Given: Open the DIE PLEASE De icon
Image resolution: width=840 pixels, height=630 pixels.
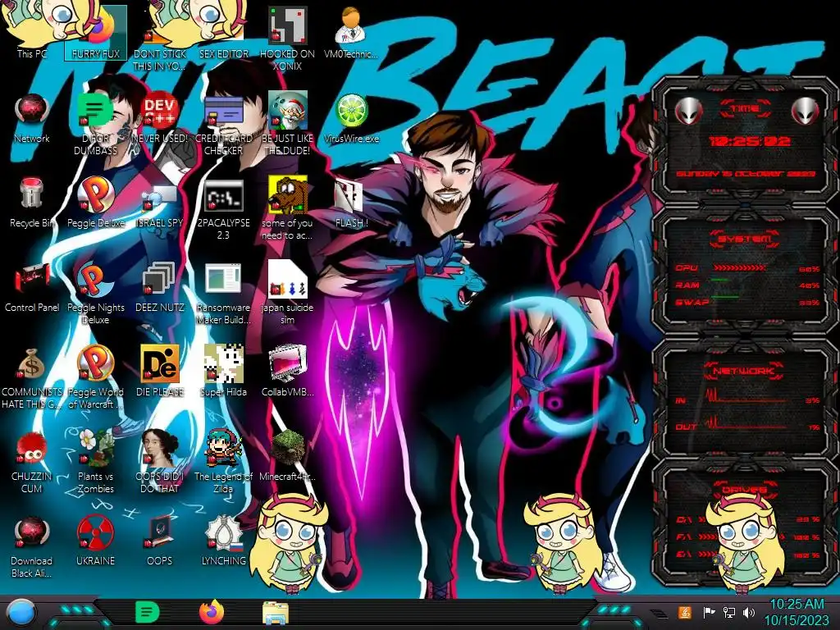Looking at the screenshot, I should point(160,371).
